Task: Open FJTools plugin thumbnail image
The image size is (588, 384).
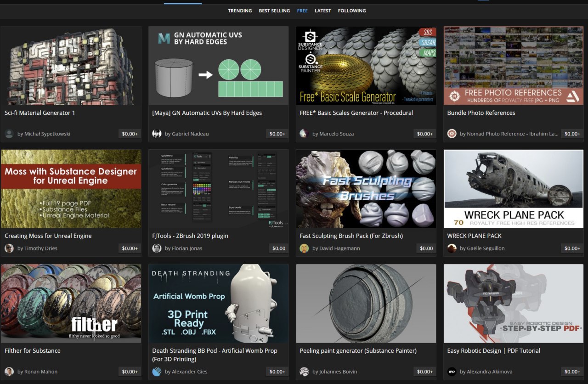Action: [x=219, y=189]
